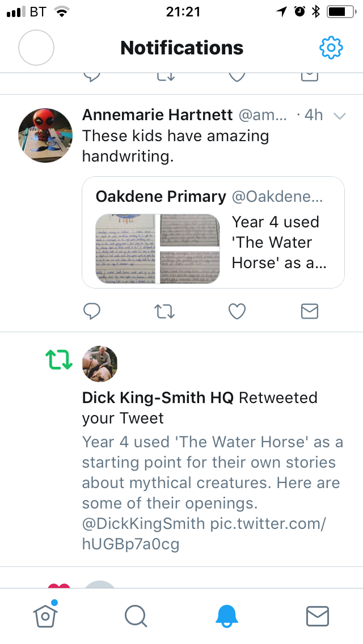
Task: Expand options chevron on Annemarie's tweet
Action: (340, 116)
